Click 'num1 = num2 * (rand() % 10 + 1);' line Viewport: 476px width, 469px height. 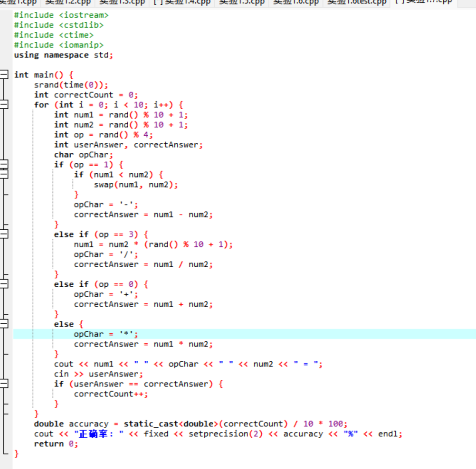153,244
